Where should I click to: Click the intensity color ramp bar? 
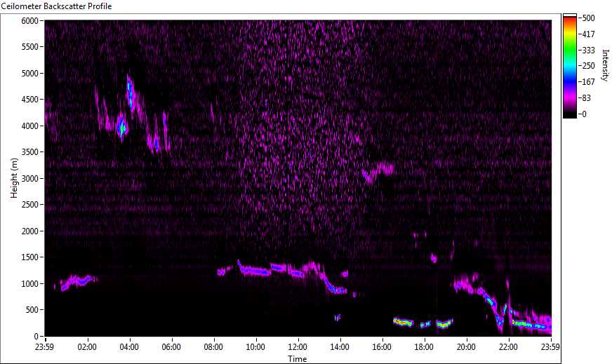[569, 66]
